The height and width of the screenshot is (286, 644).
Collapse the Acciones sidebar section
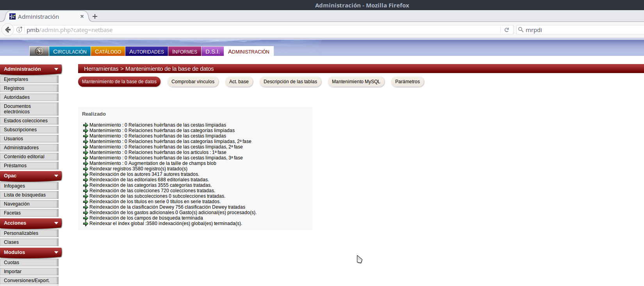tap(56, 223)
